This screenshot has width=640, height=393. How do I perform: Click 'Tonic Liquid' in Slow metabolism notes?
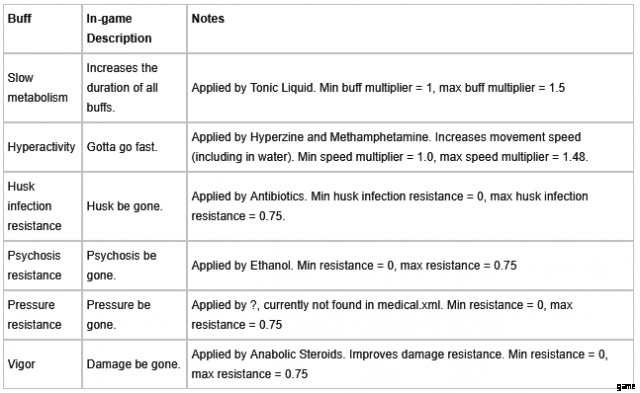282,88
